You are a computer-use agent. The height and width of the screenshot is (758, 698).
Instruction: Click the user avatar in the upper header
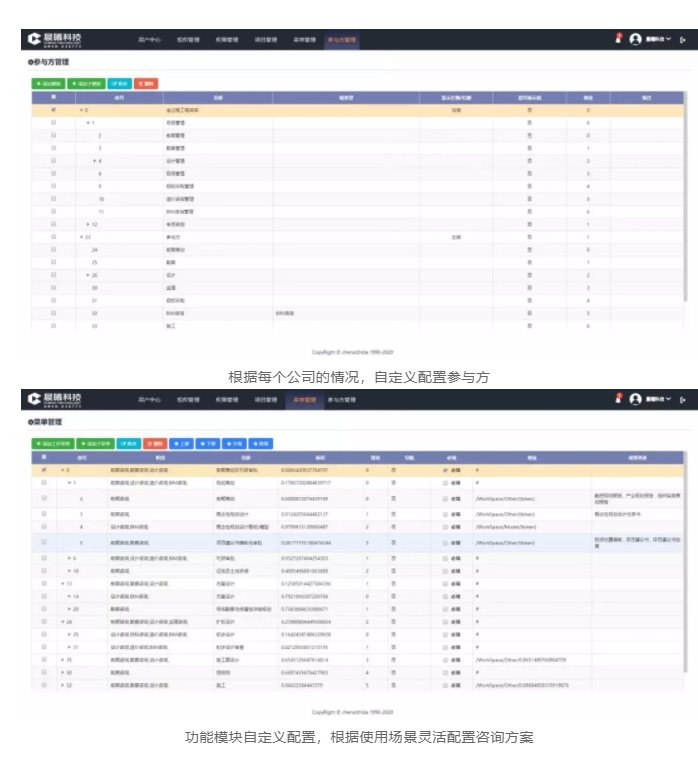[635, 40]
